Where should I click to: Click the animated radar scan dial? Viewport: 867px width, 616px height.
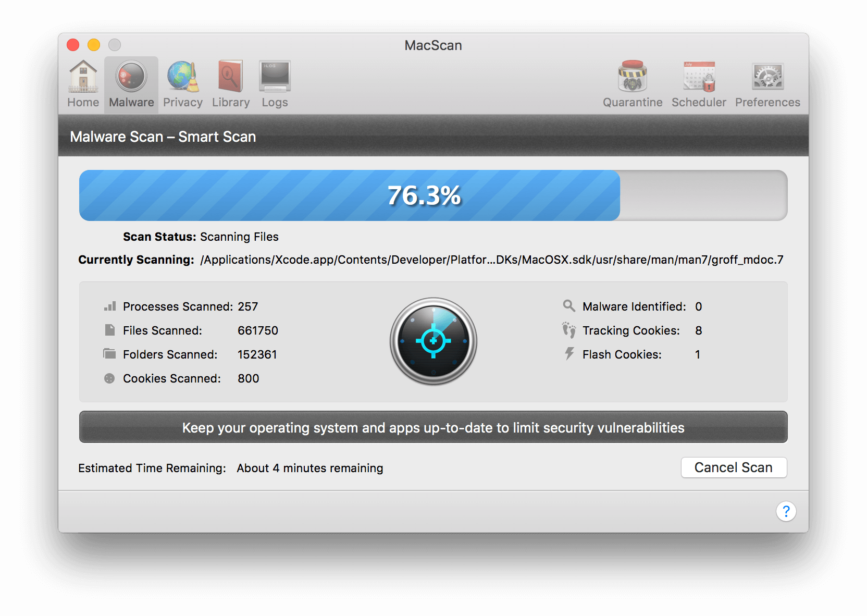click(433, 341)
